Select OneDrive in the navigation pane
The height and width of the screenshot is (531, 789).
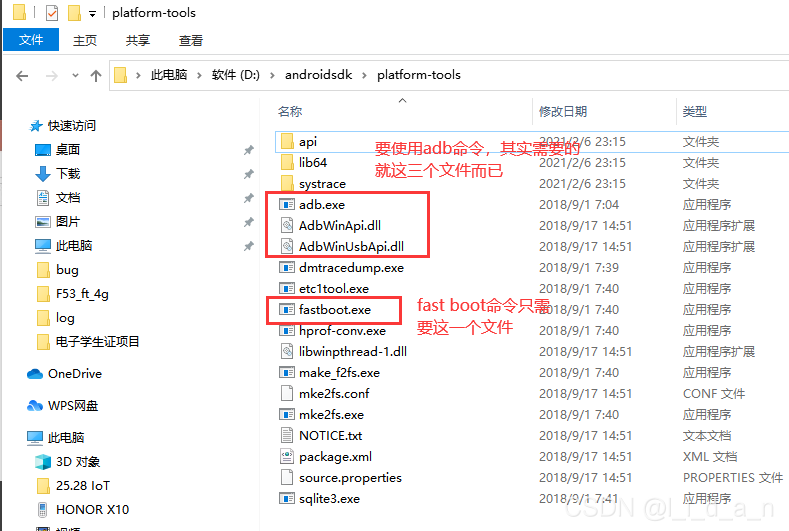tap(74, 373)
